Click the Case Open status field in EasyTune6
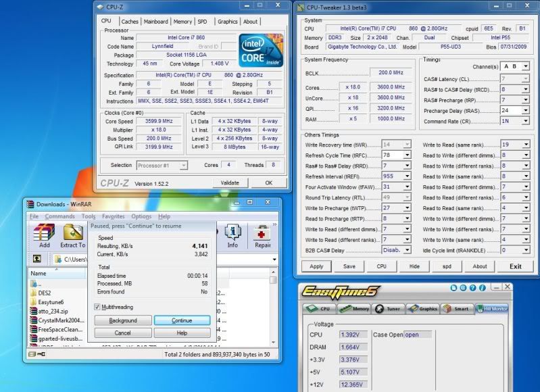 point(418,335)
